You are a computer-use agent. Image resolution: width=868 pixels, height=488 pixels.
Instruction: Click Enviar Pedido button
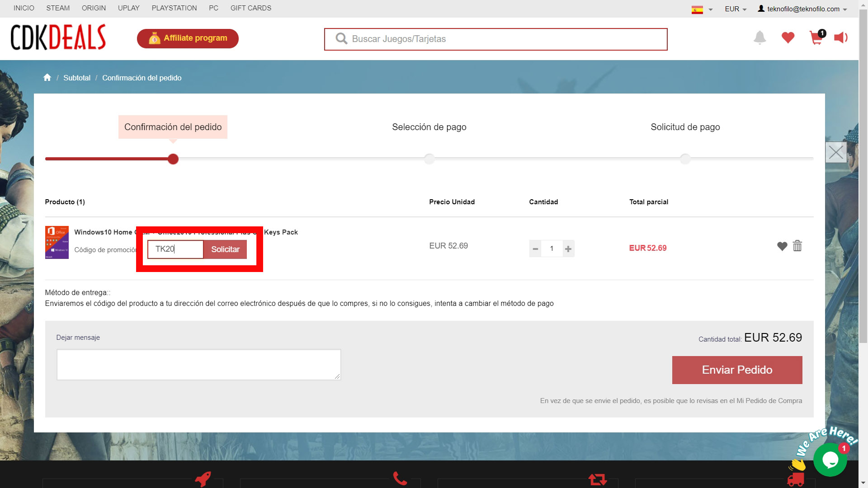pos(737,370)
